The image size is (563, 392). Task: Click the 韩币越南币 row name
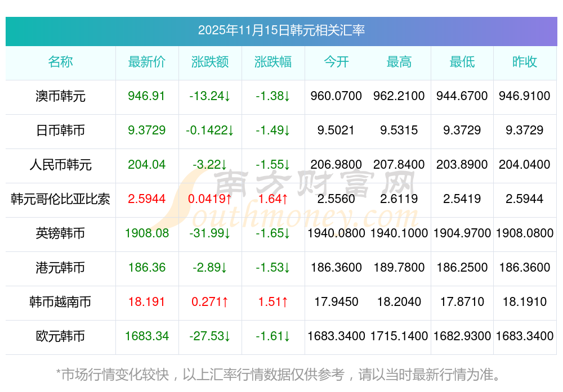pos(60,301)
